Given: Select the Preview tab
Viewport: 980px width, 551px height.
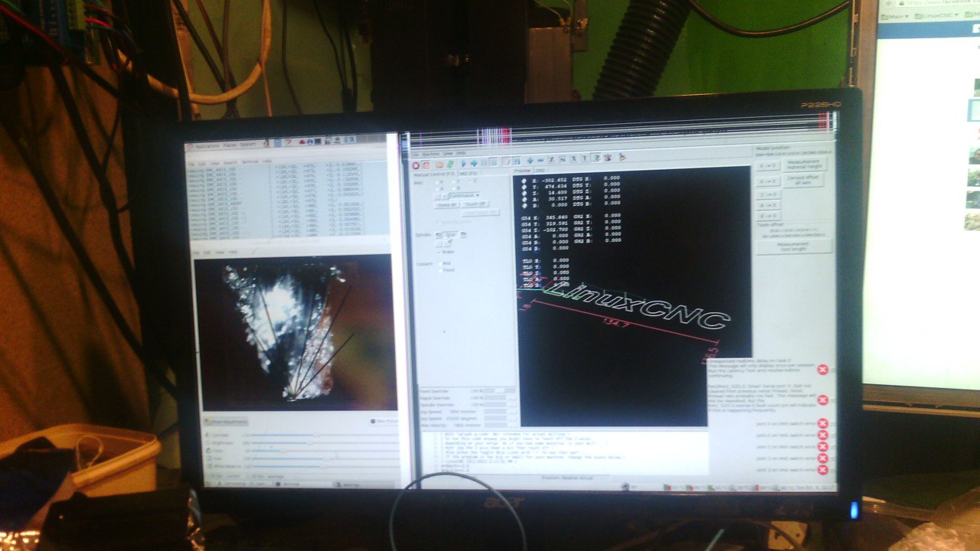Looking at the screenshot, I should [x=523, y=169].
